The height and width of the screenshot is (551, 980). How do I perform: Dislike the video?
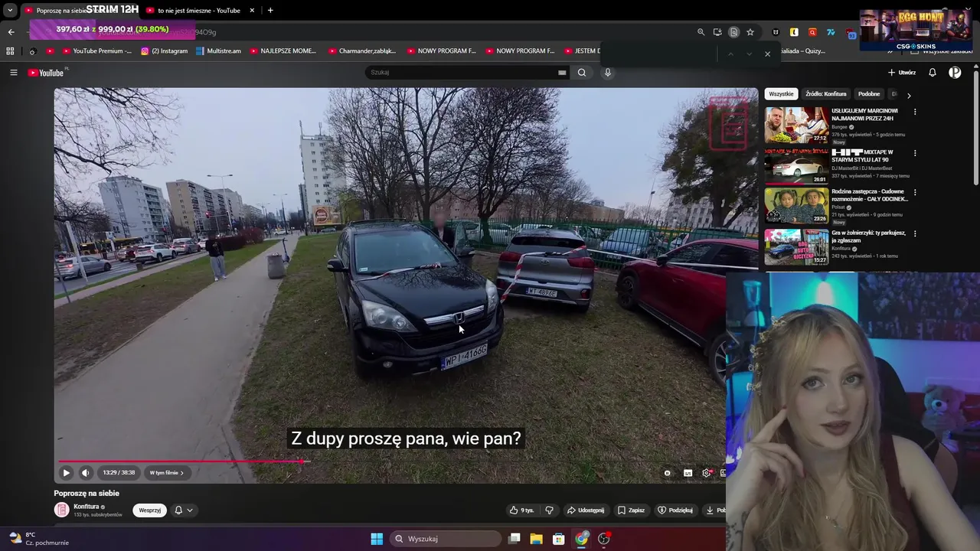(549, 510)
